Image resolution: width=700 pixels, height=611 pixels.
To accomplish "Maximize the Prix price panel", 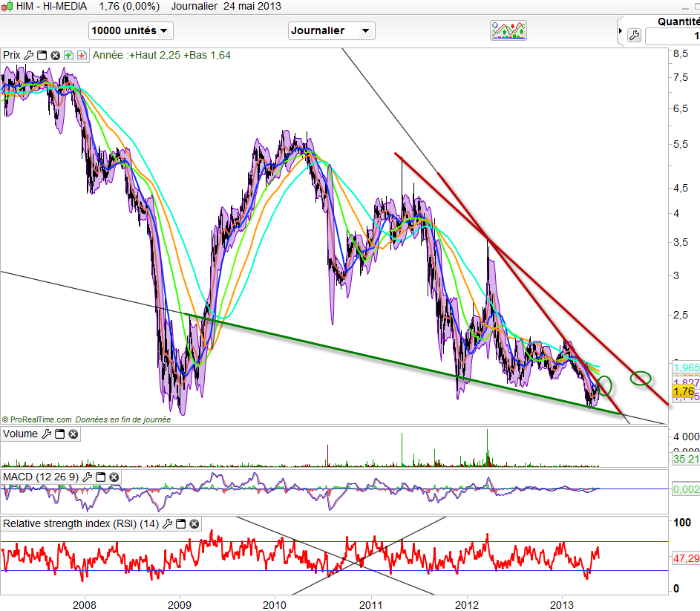I will tap(42, 55).
